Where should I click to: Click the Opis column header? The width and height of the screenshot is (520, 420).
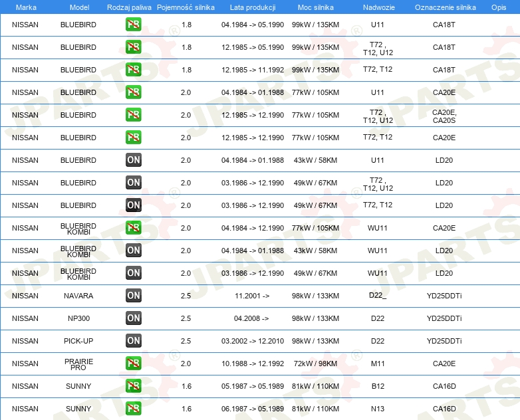click(x=499, y=7)
